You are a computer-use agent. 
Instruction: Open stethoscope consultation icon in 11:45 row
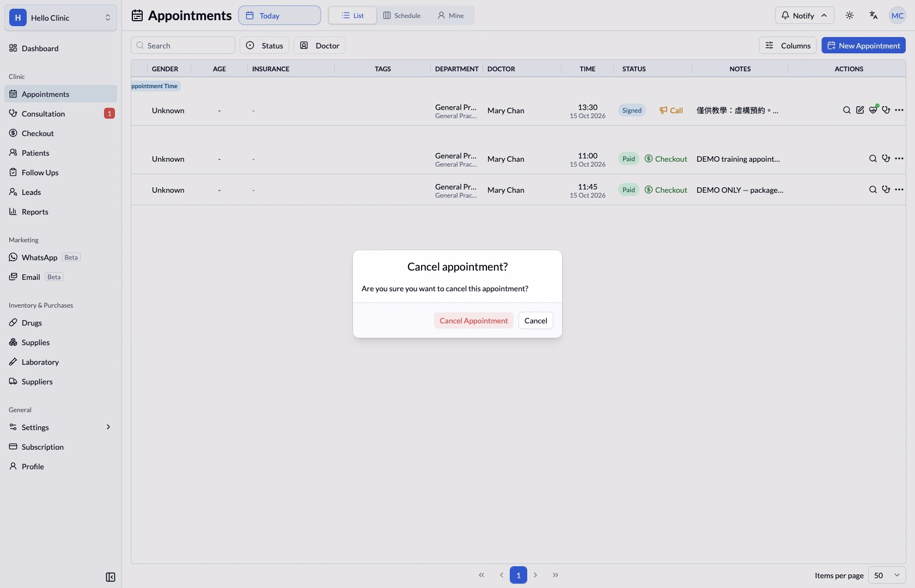coord(886,189)
